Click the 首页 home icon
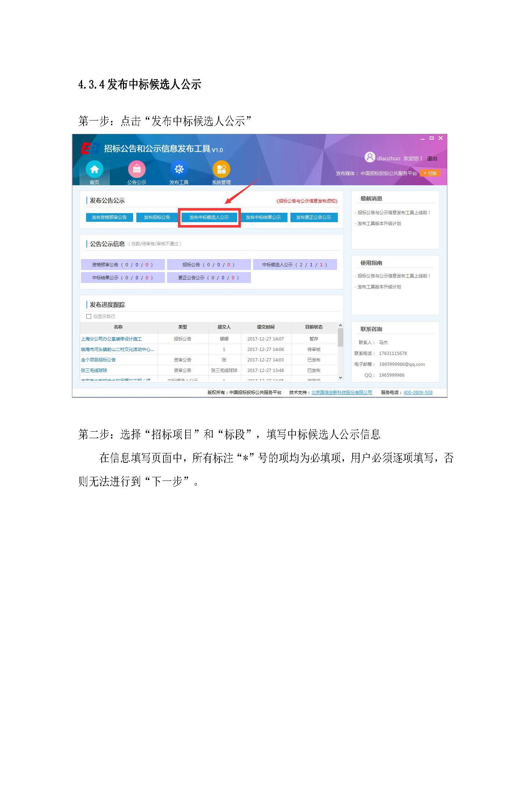 (x=94, y=169)
